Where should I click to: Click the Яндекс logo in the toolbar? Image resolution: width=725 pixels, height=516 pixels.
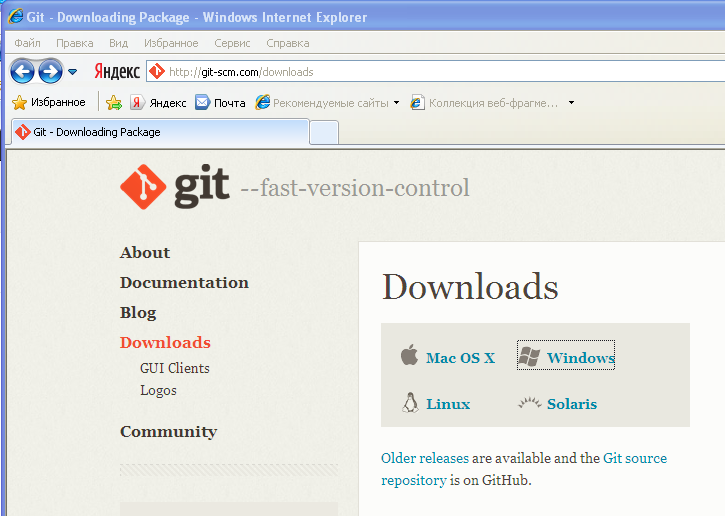tap(117, 72)
